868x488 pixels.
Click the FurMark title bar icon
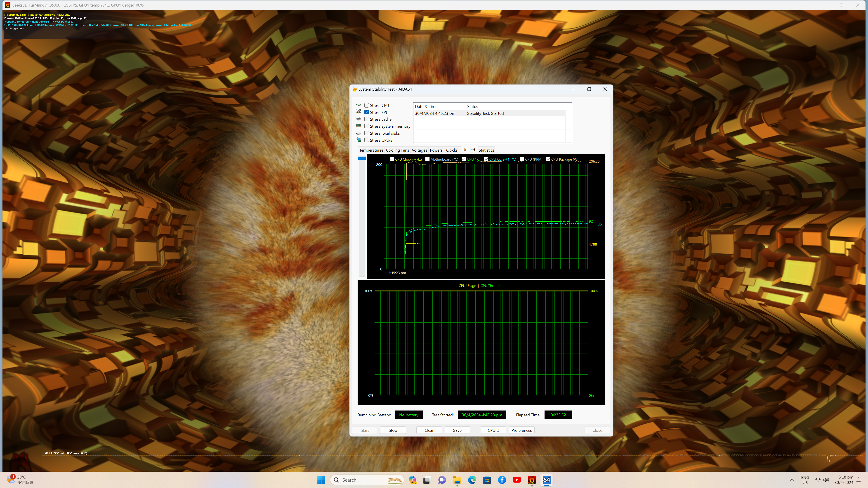[7, 5]
